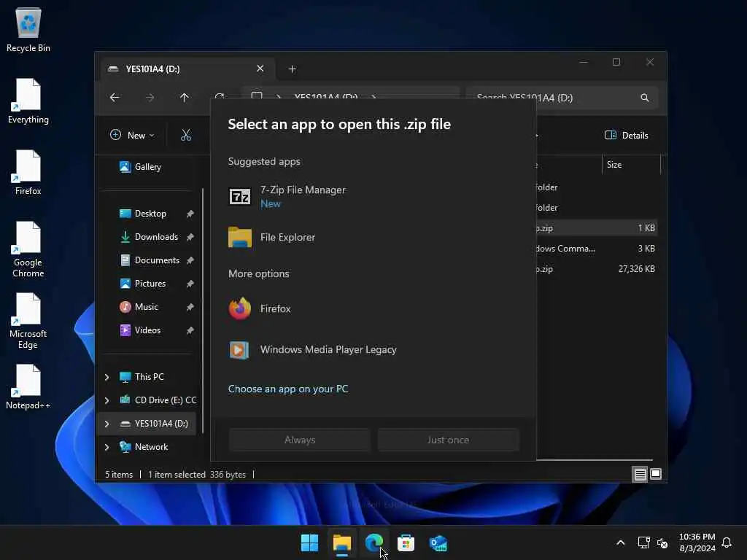Viewport: 747px width, 560px height.
Task: Close the YES101A4 (D:) tab
Action: (x=260, y=69)
